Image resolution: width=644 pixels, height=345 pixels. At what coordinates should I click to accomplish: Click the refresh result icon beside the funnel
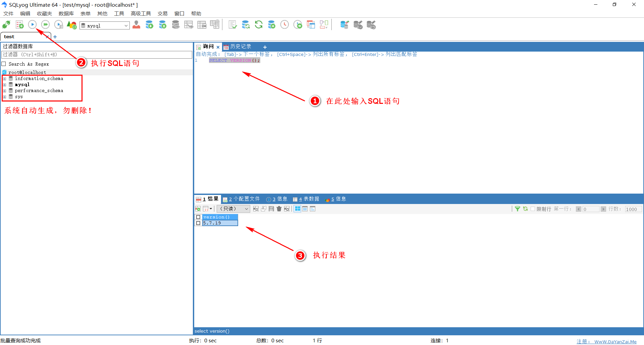click(x=526, y=209)
